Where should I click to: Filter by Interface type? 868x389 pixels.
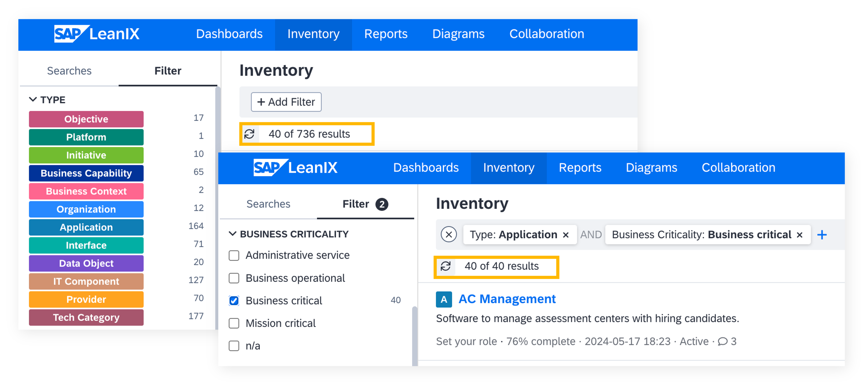[x=86, y=245]
